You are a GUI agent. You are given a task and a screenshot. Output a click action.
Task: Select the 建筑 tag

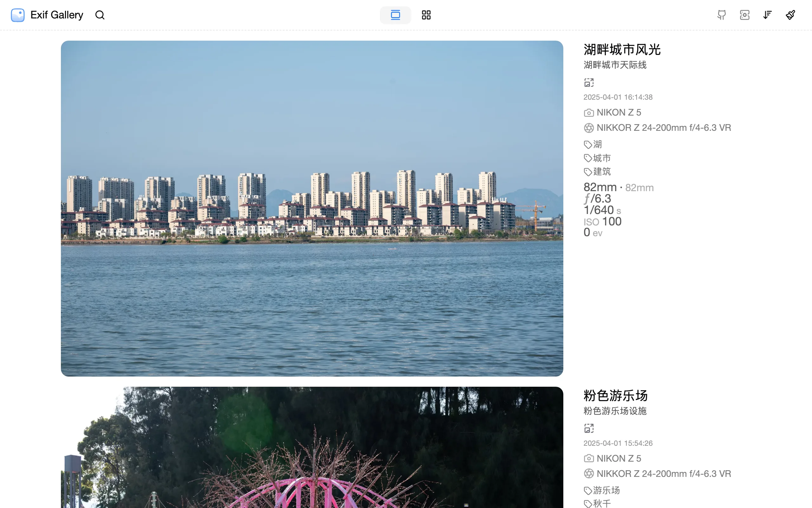602,172
